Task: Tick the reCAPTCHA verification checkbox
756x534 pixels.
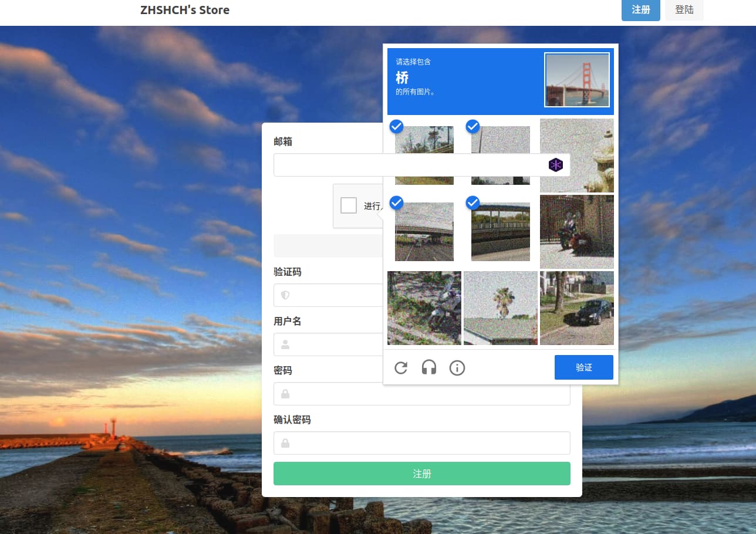Action: click(349, 205)
